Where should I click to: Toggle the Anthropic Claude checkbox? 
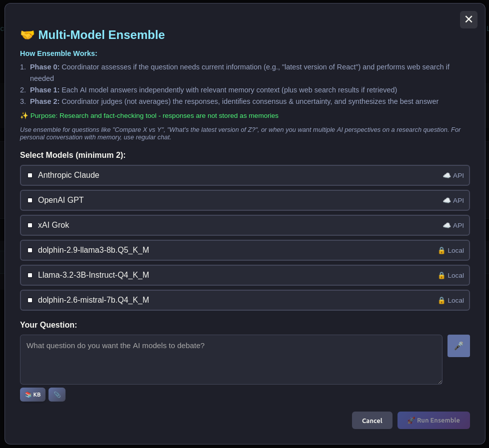click(x=30, y=175)
